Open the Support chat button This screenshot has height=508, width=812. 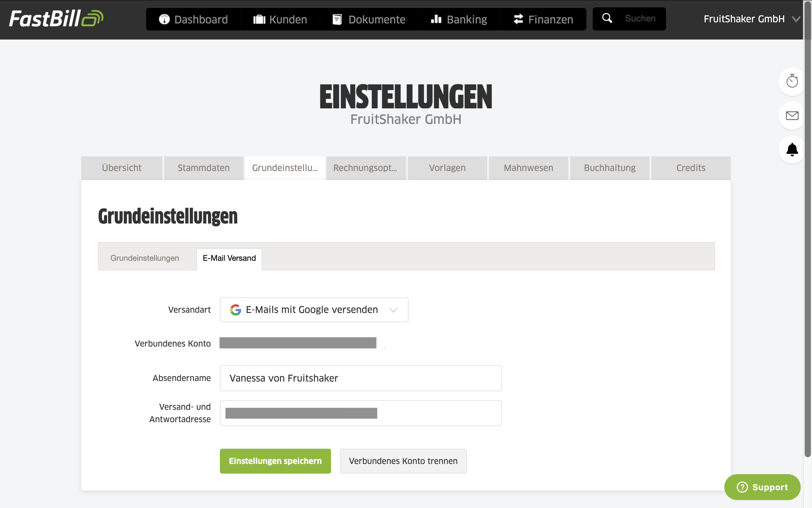(x=762, y=487)
